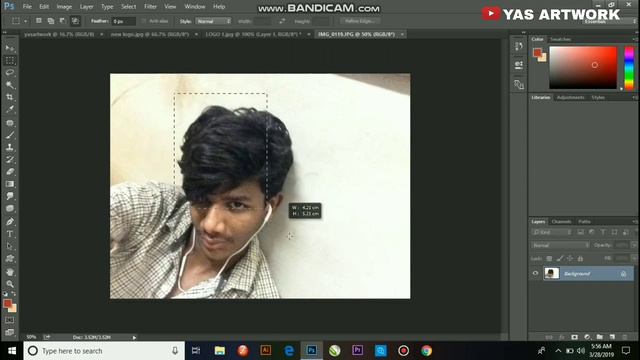Open the marquee tool preset picker arrow
The image size is (640, 360).
click(x=25, y=21)
